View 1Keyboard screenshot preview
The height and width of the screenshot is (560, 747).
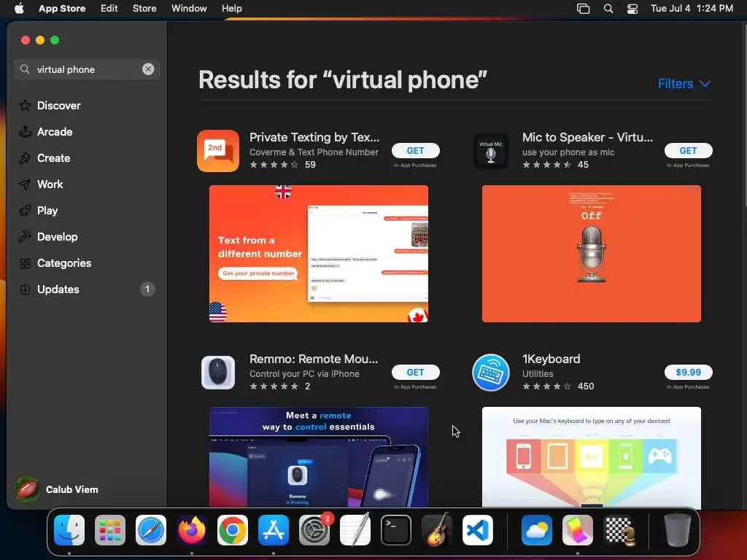coord(591,456)
